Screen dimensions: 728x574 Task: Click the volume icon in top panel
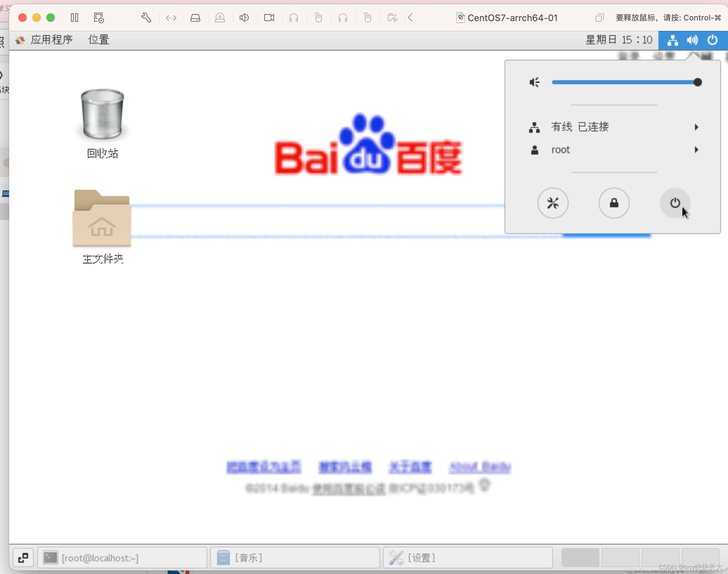click(x=693, y=40)
